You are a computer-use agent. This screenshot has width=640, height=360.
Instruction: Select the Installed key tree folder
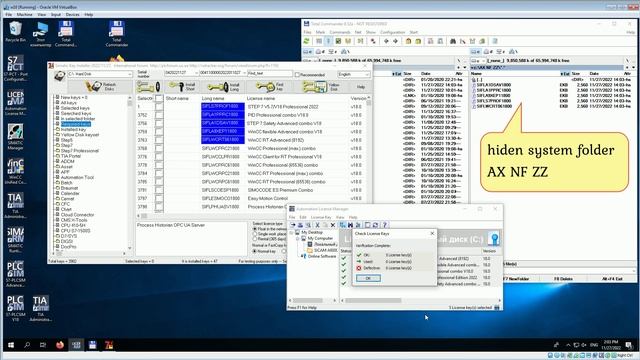coord(73,129)
